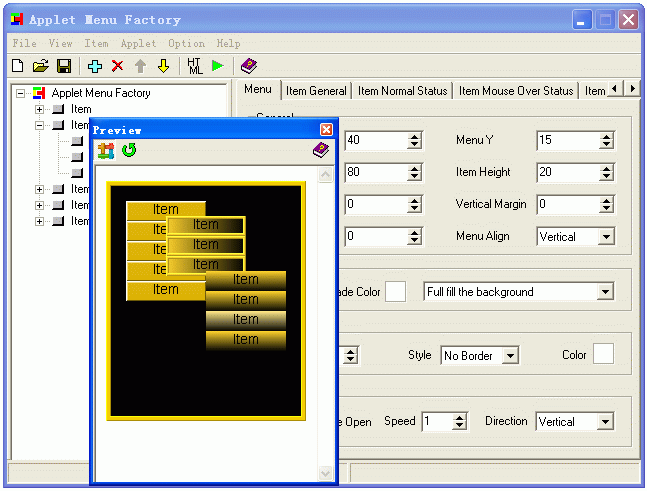The width and height of the screenshot is (647, 491).
Task: Expand the third top-level Item node
Action: 39,189
